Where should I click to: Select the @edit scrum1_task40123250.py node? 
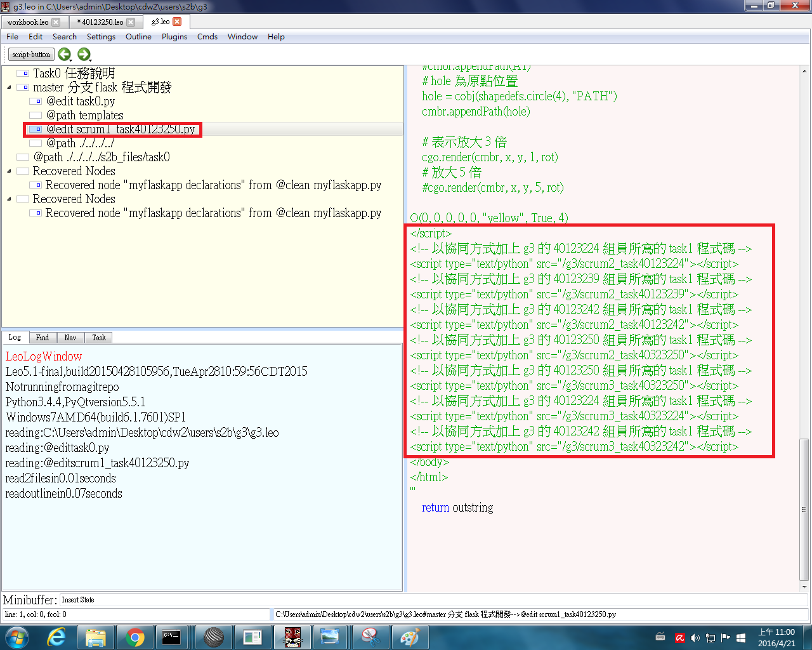coord(121,129)
